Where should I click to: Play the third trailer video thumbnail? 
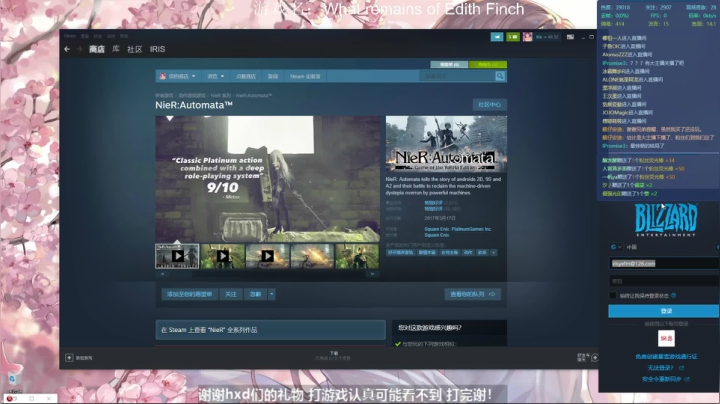click(x=267, y=256)
